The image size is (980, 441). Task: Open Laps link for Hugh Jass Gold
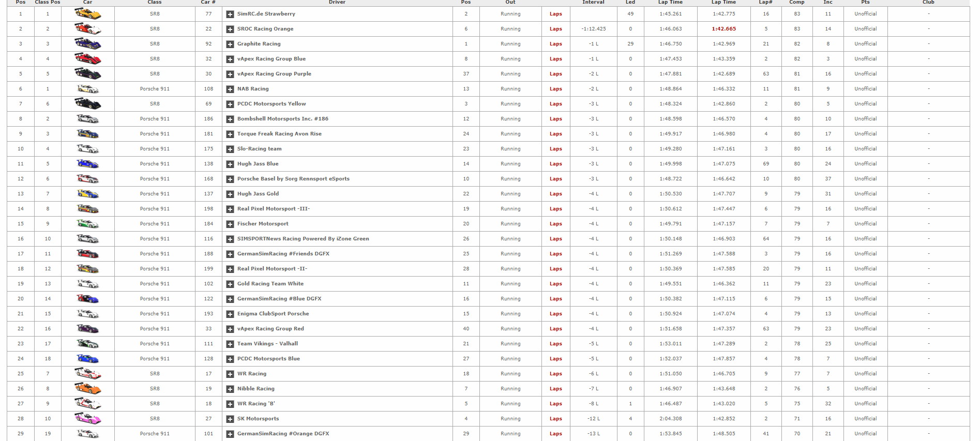coord(556,194)
